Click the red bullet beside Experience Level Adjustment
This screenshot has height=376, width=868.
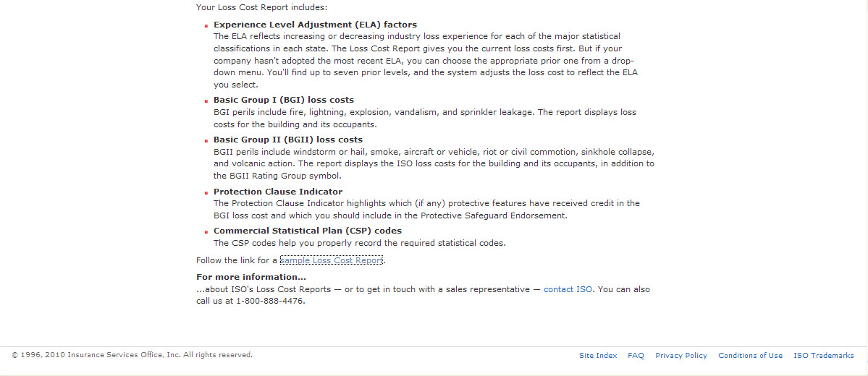[206, 26]
